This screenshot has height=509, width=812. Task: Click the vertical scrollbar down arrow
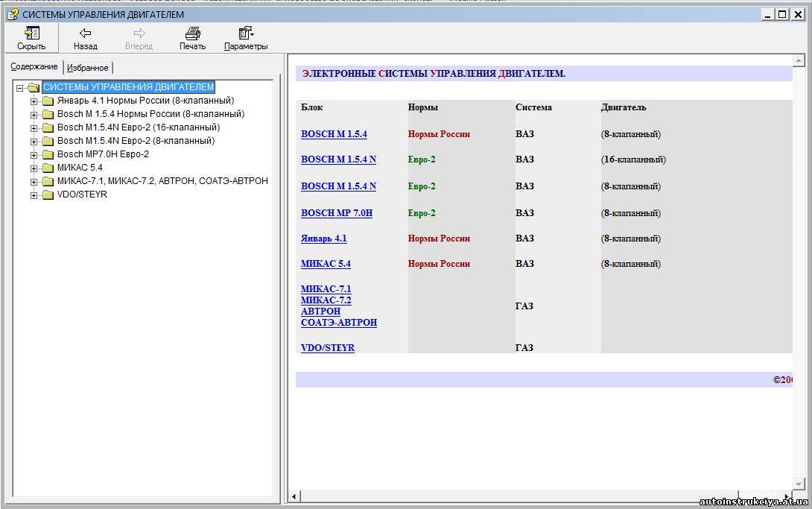(x=799, y=484)
